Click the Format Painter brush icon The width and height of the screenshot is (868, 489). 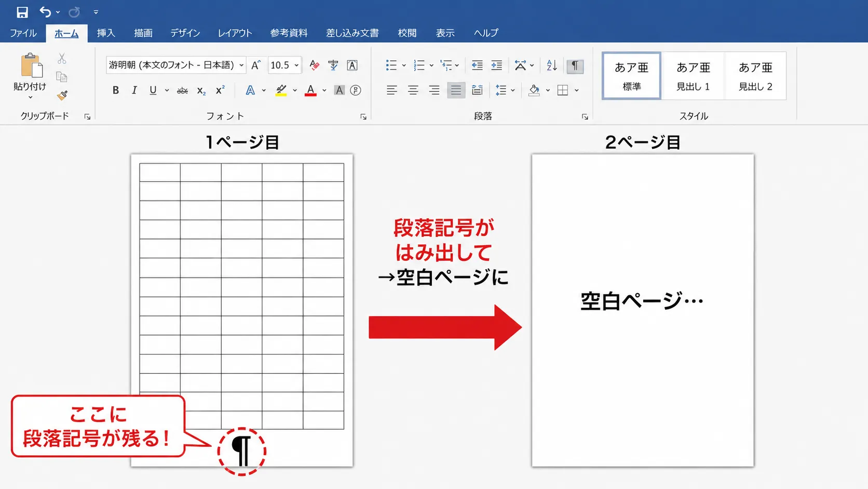click(x=62, y=95)
